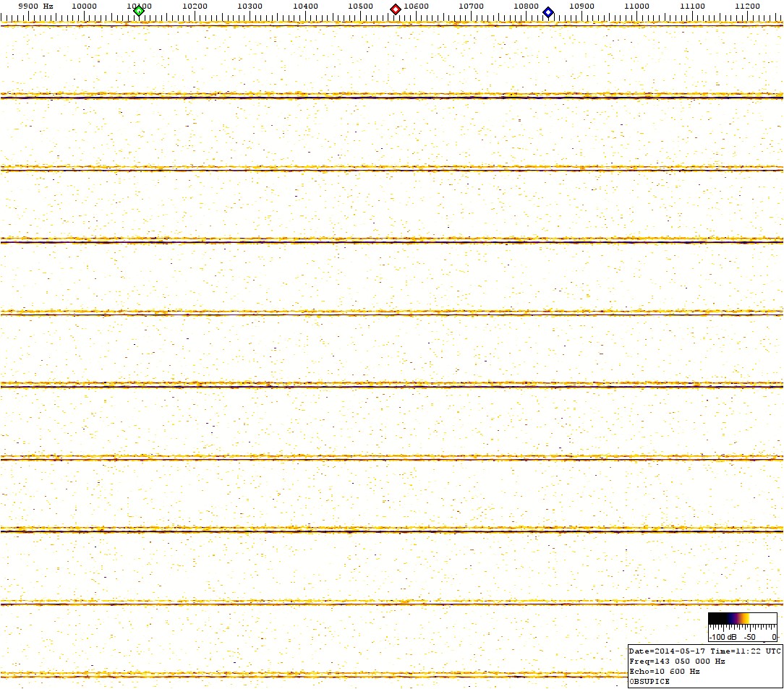The height and width of the screenshot is (689, 784).
Task: Click the 10200 label on the frequency ruler
Action: click(x=195, y=6)
